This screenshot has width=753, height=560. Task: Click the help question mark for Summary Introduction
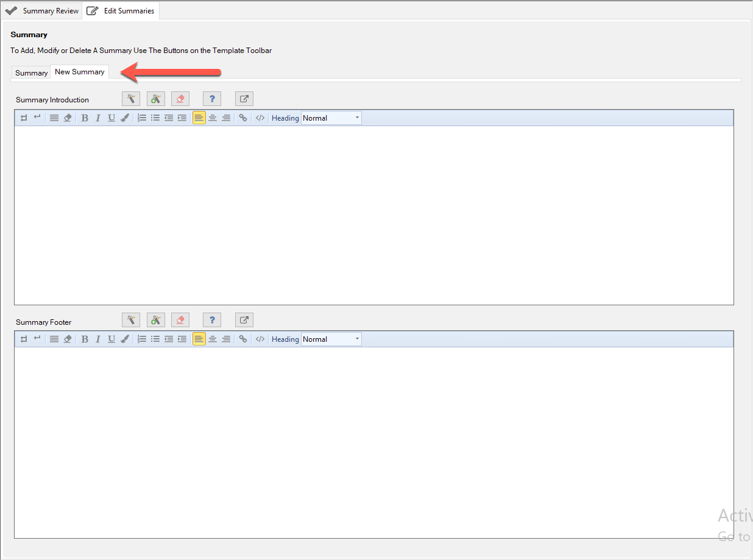point(211,99)
